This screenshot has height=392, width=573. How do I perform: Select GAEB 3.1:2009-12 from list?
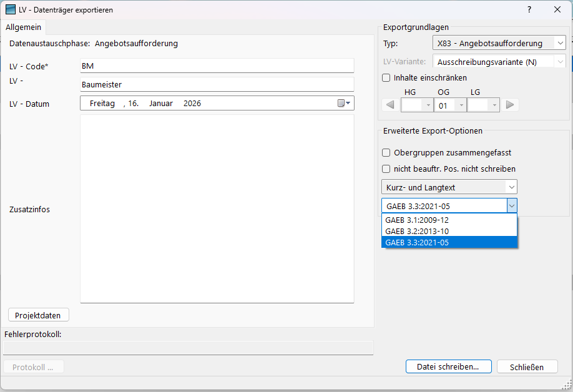point(449,220)
